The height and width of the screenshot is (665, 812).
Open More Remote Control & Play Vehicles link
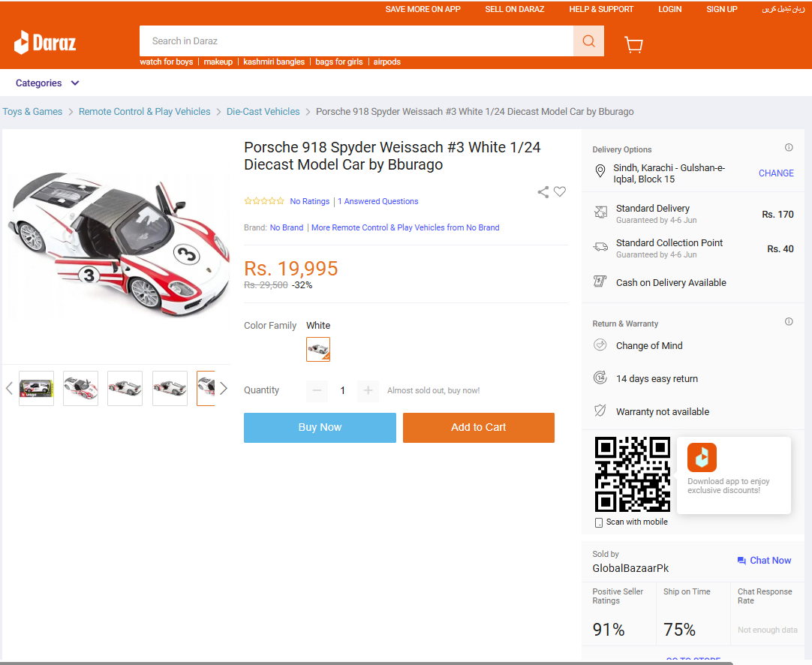tap(405, 227)
